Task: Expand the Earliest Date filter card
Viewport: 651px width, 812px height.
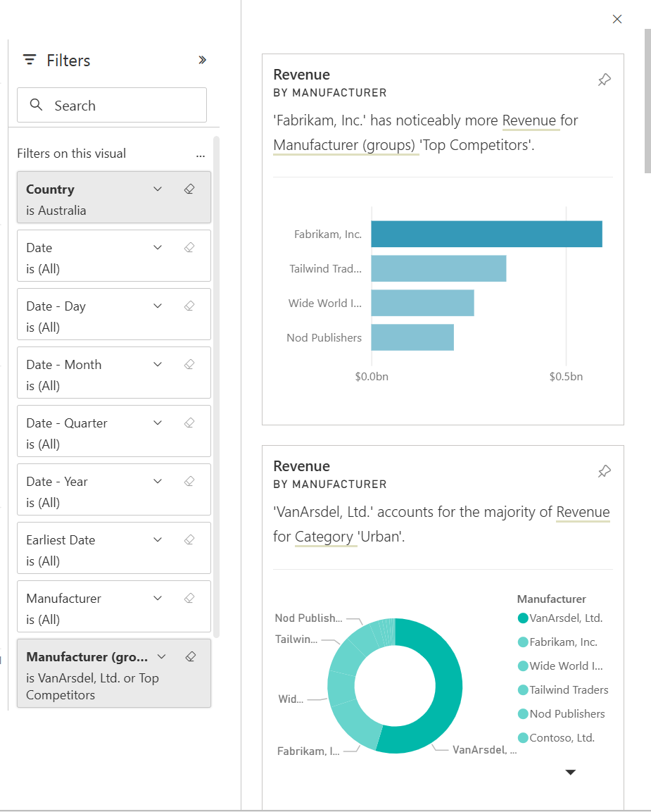Action: pos(158,540)
